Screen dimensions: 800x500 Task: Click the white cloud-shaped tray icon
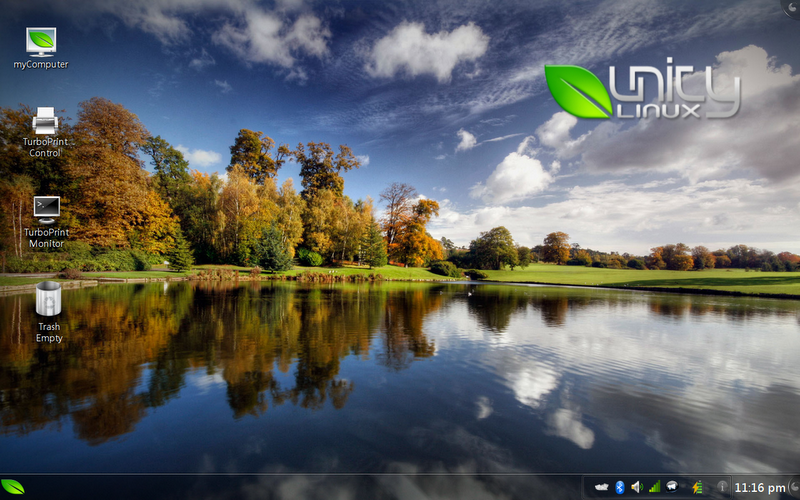tap(601, 487)
